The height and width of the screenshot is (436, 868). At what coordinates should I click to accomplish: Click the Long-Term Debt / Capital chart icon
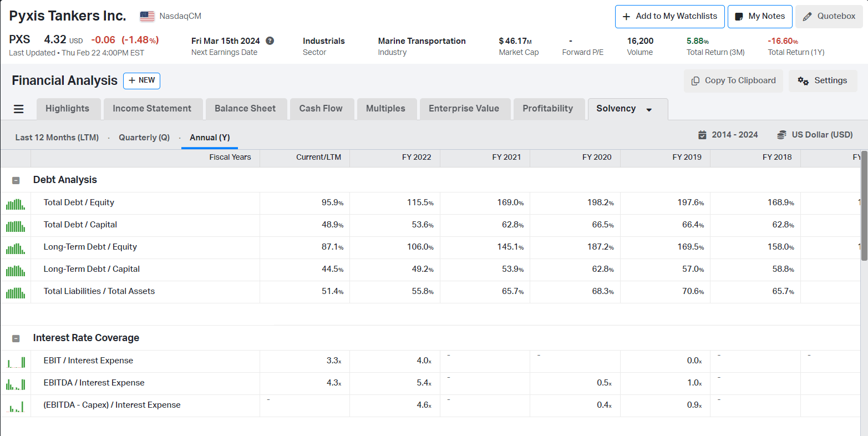pos(16,270)
